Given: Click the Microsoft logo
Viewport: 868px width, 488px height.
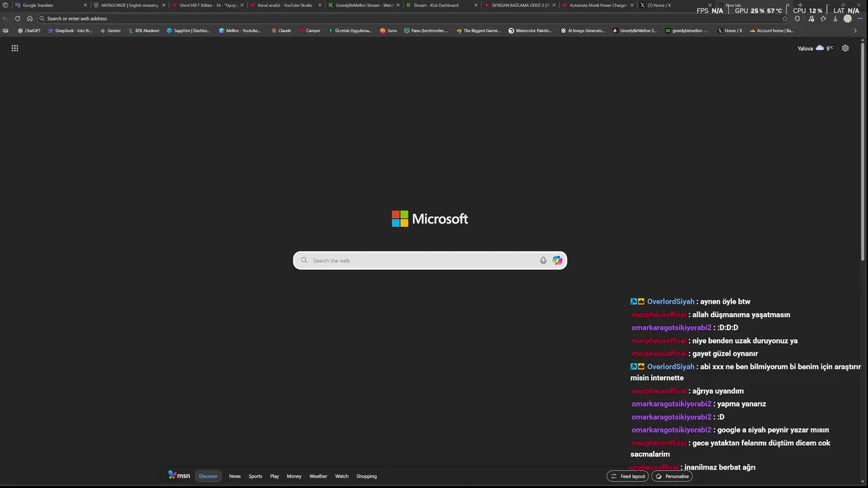Looking at the screenshot, I should click(x=430, y=219).
